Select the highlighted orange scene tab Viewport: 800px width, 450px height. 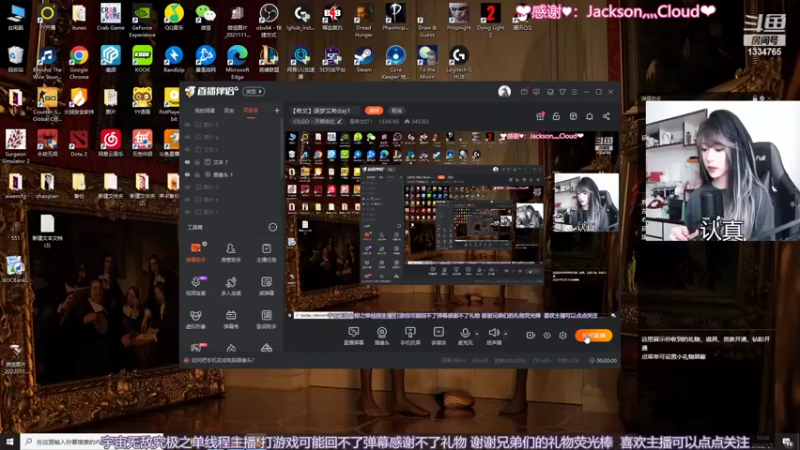tap(251, 110)
